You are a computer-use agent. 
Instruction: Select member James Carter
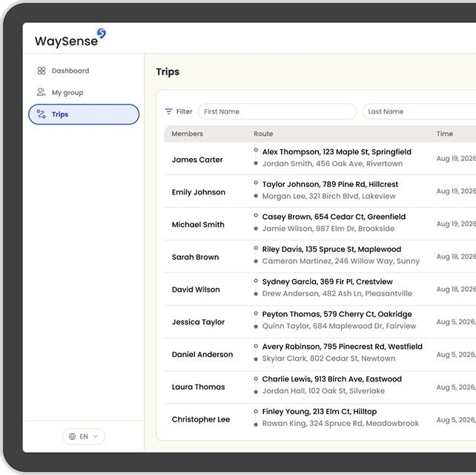point(197,160)
